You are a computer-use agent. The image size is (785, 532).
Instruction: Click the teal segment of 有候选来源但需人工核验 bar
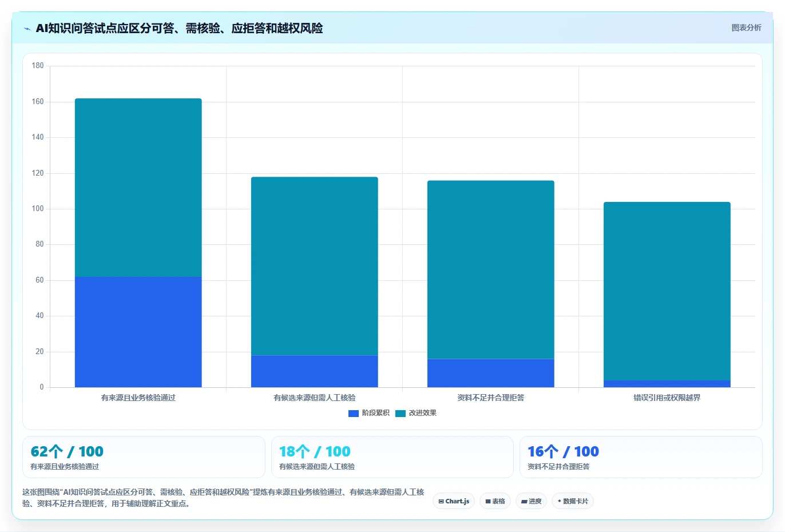315,266
